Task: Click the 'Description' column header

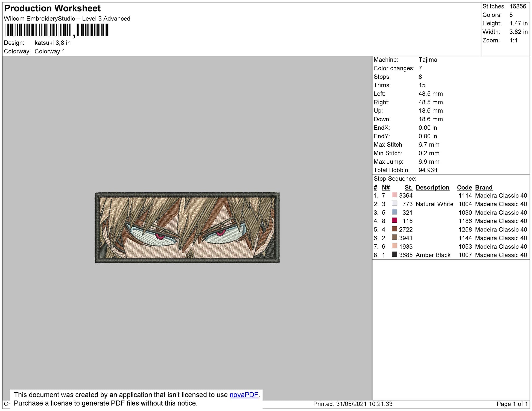Action: point(432,187)
